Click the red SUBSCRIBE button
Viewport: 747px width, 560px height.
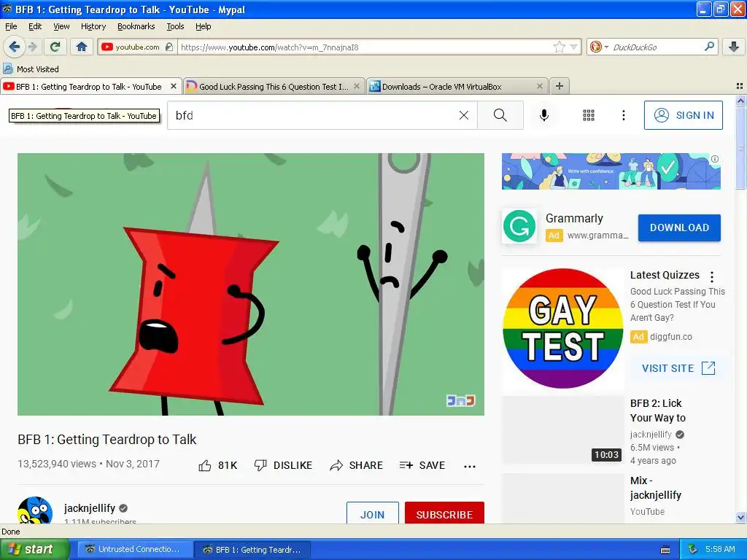(444, 513)
